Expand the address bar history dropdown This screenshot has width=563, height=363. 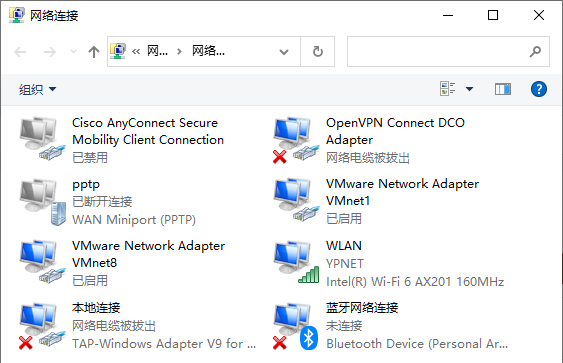click(284, 52)
